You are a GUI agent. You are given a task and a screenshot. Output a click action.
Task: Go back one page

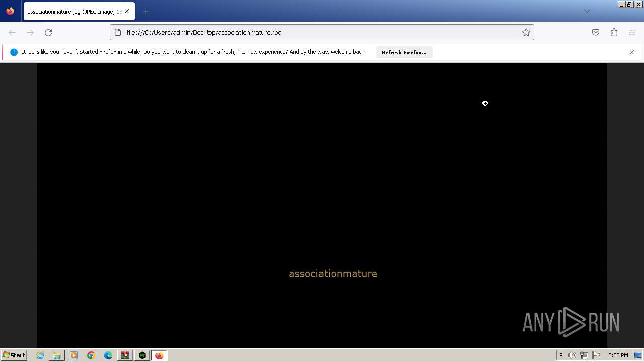pos(12,32)
